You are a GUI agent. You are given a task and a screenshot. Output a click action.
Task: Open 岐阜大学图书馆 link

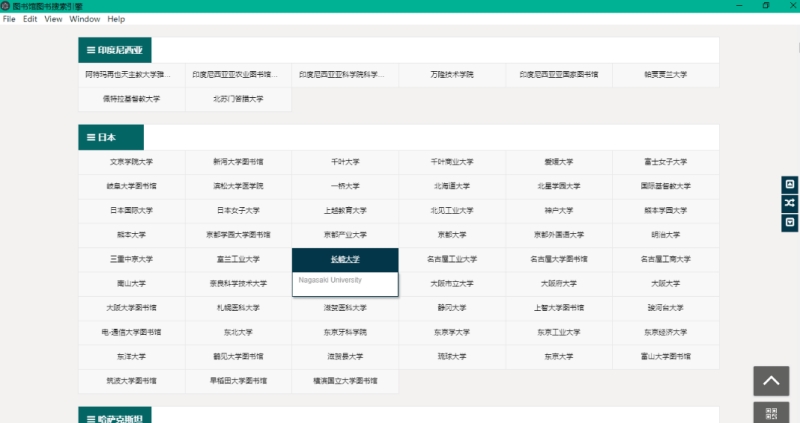pos(132,186)
